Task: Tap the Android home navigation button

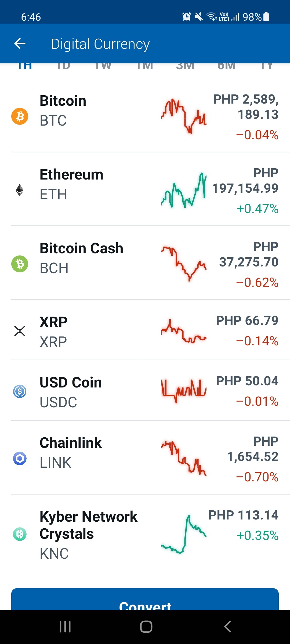Action: [146, 627]
